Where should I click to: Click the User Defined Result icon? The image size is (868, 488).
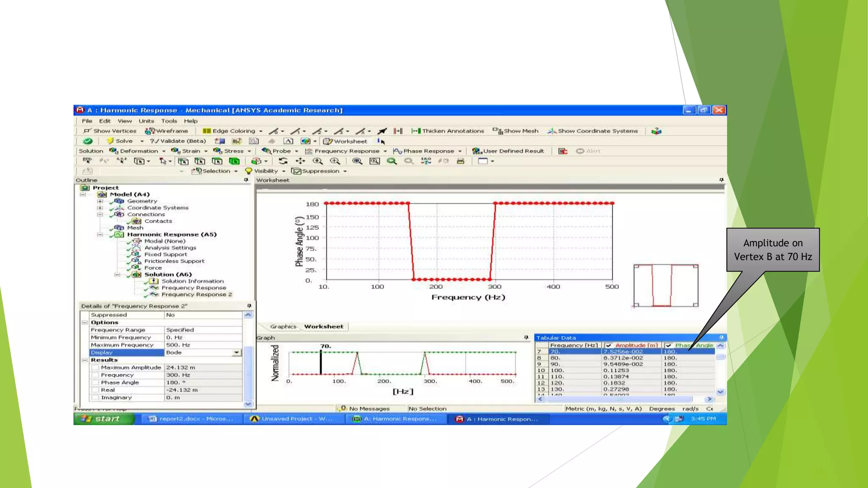(477, 151)
